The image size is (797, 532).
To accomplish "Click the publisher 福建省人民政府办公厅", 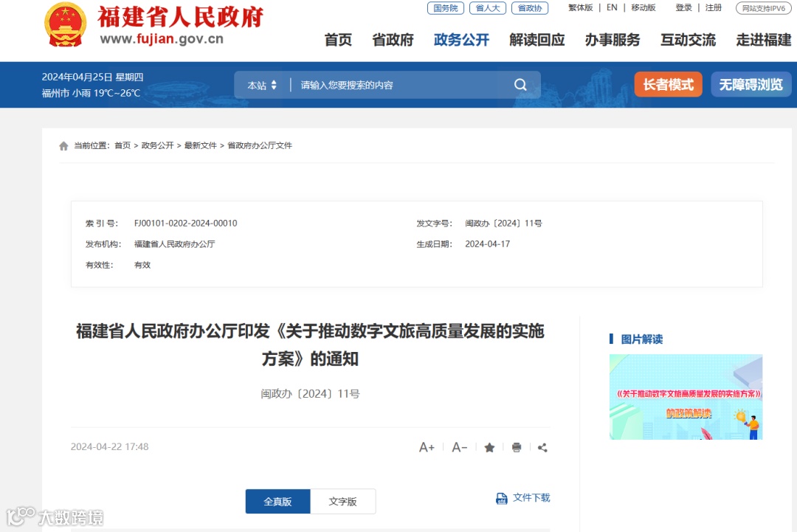I will pyautogui.click(x=175, y=244).
